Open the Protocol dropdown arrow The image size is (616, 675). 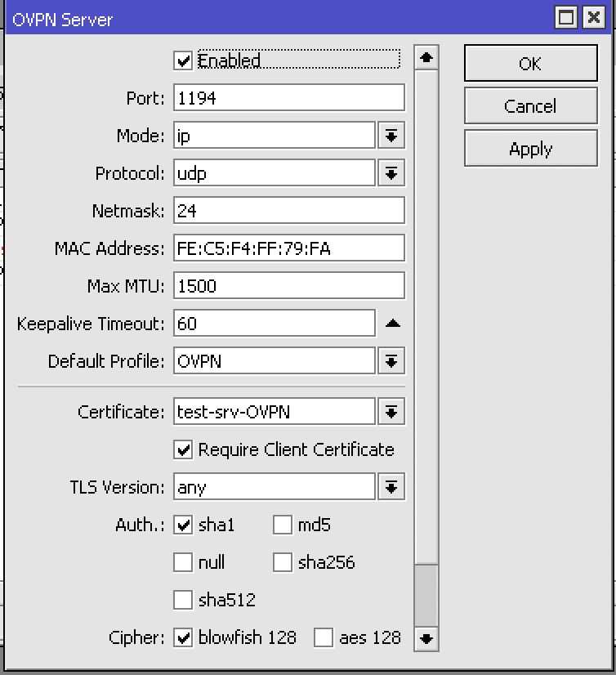(x=391, y=173)
